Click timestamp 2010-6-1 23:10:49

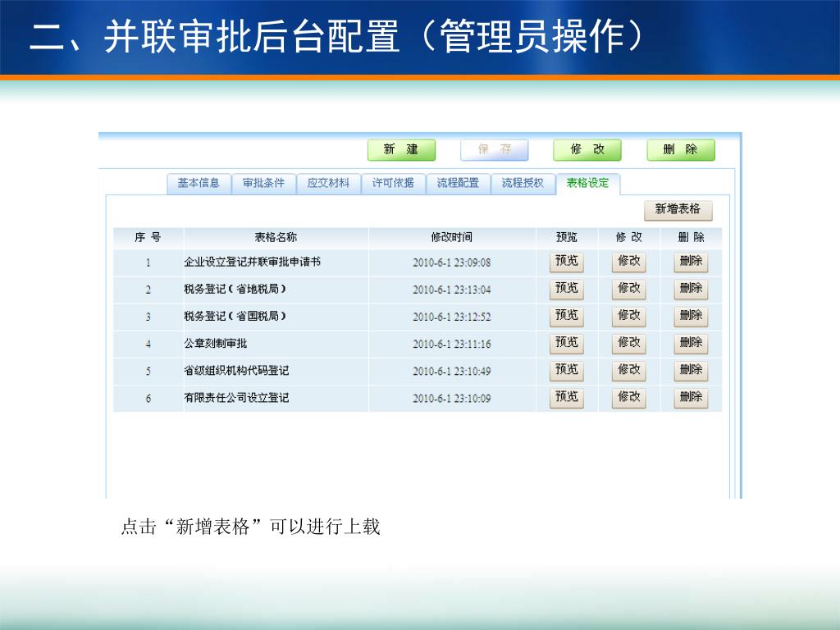(452, 372)
